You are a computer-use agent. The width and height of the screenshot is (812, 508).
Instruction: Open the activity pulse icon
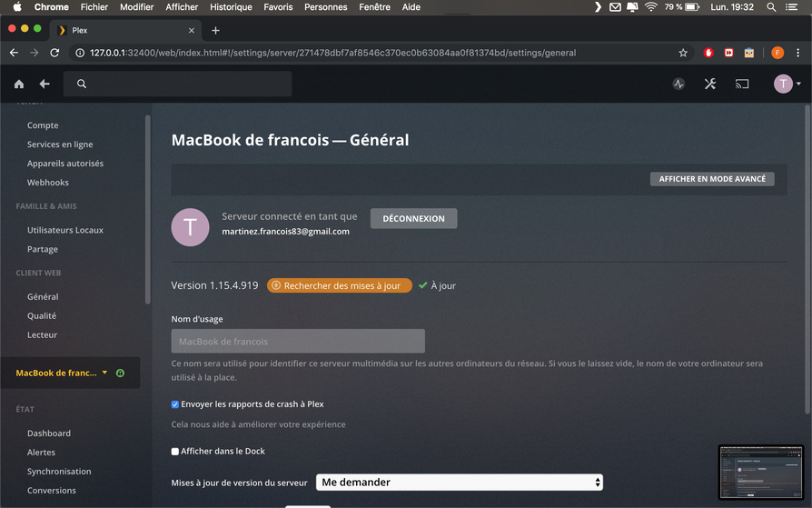point(678,84)
